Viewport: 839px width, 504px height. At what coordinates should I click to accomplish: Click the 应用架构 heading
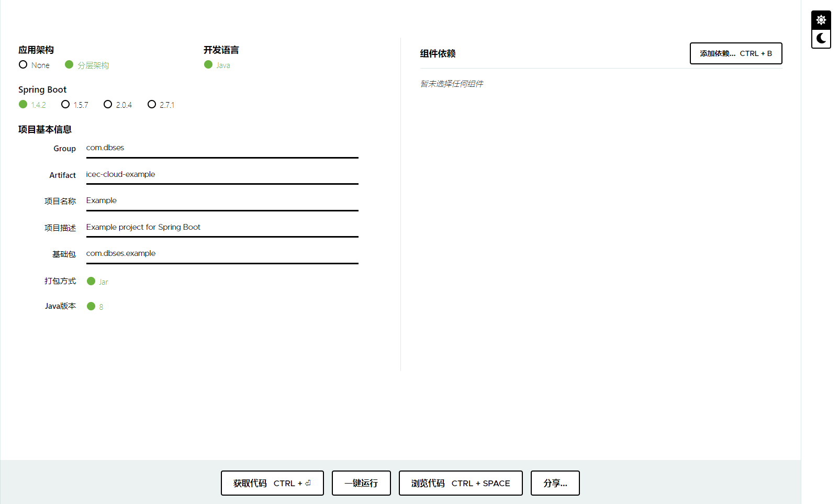pyautogui.click(x=36, y=50)
